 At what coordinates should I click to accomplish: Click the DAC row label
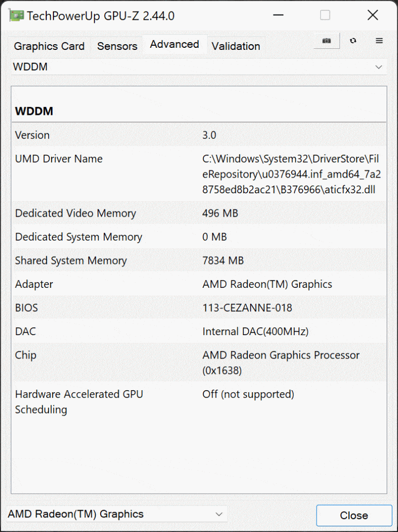[x=25, y=331]
